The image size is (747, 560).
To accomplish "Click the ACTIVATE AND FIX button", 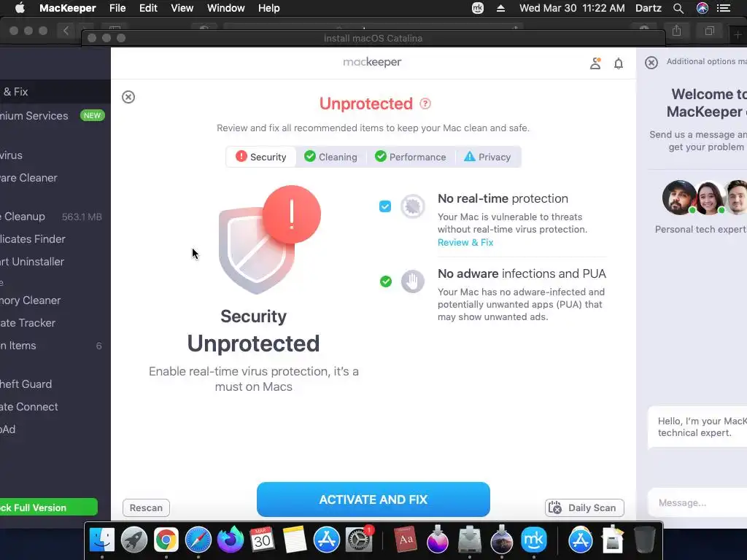I will point(373,499).
